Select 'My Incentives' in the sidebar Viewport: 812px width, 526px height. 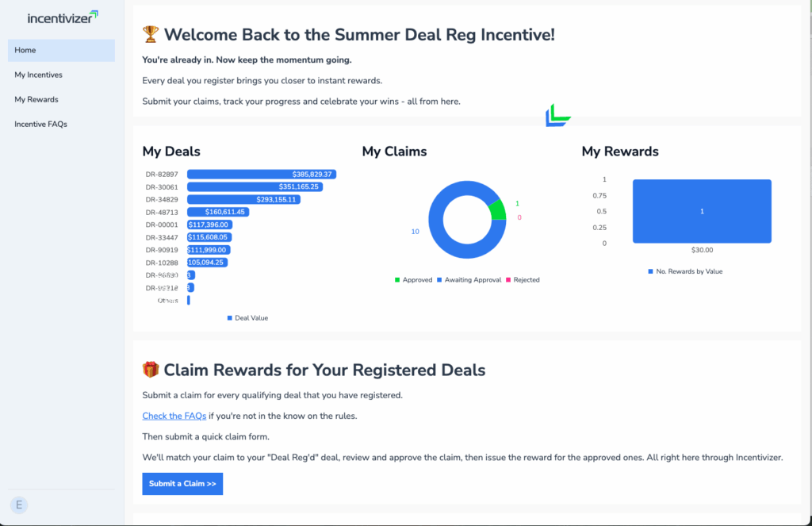coord(38,75)
